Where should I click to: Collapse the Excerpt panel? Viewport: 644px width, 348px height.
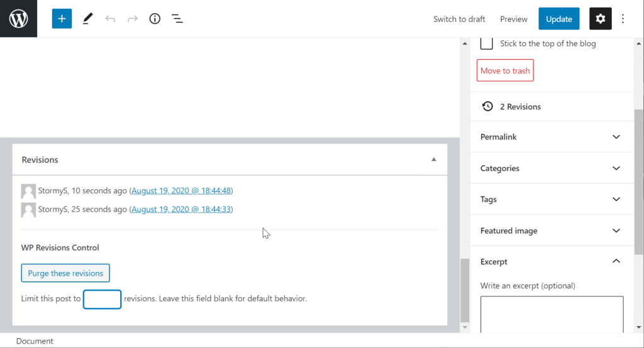tap(616, 261)
